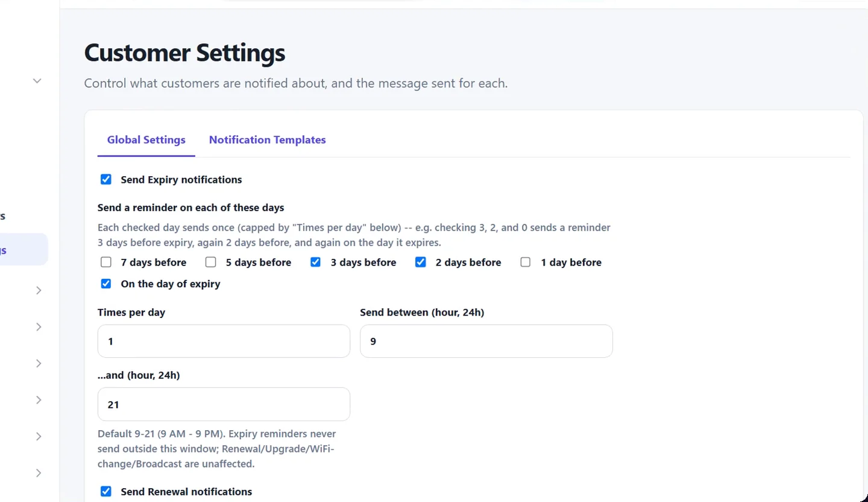Check the 5 days before box
The height and width of the screenshot is (502, 868).
point(211,262)
